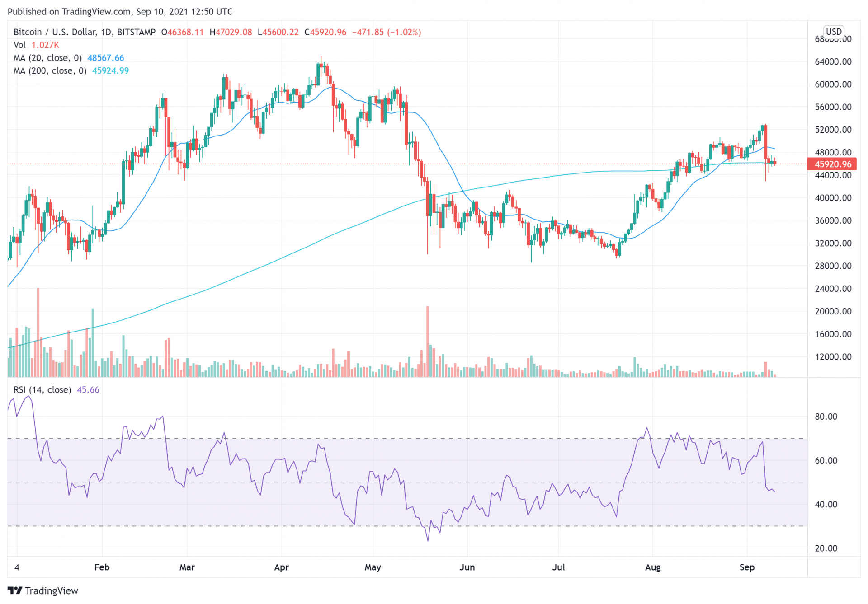Click the USD currency label
Image resolution: width=868 pixels, height=604 pixels.
click(834, 32)
